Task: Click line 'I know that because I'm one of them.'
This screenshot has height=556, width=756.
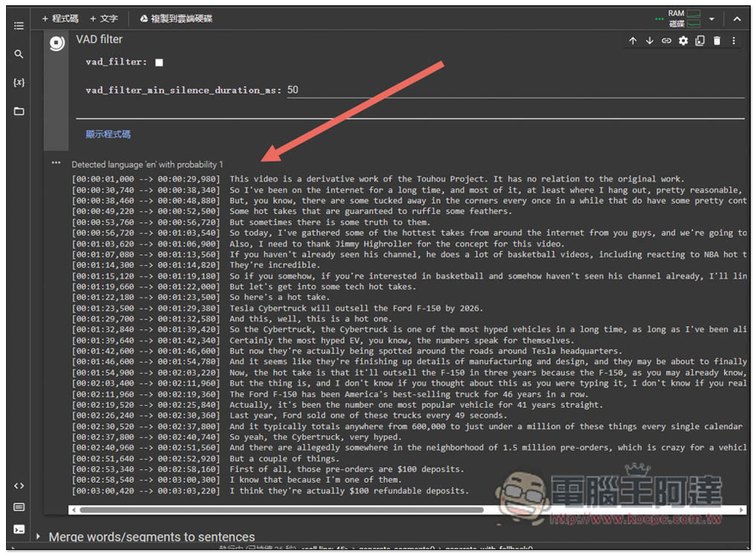Action: coord(315,480)
